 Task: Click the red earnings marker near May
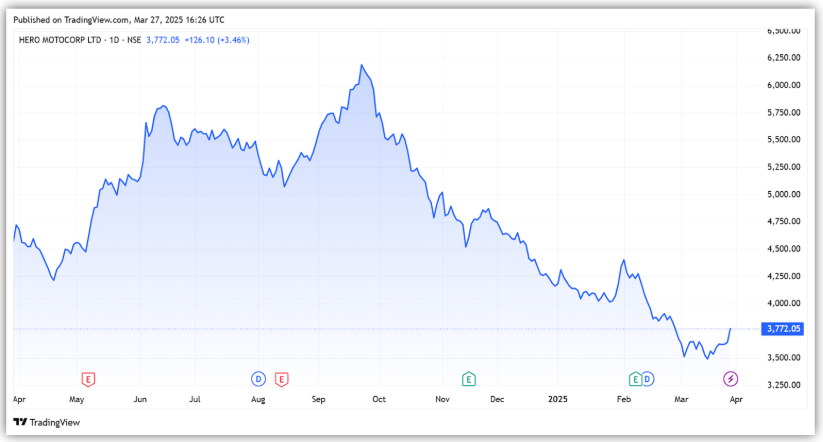(88, 378)
